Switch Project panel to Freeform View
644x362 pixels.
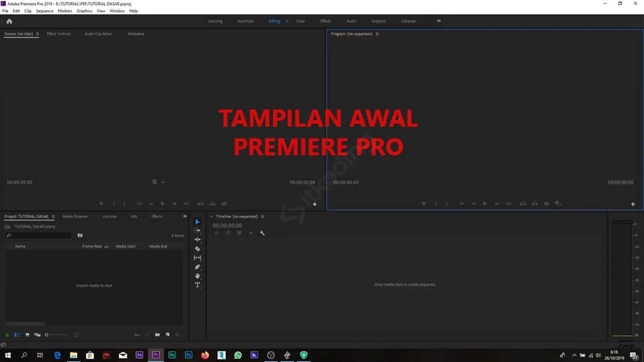point(37,335)
